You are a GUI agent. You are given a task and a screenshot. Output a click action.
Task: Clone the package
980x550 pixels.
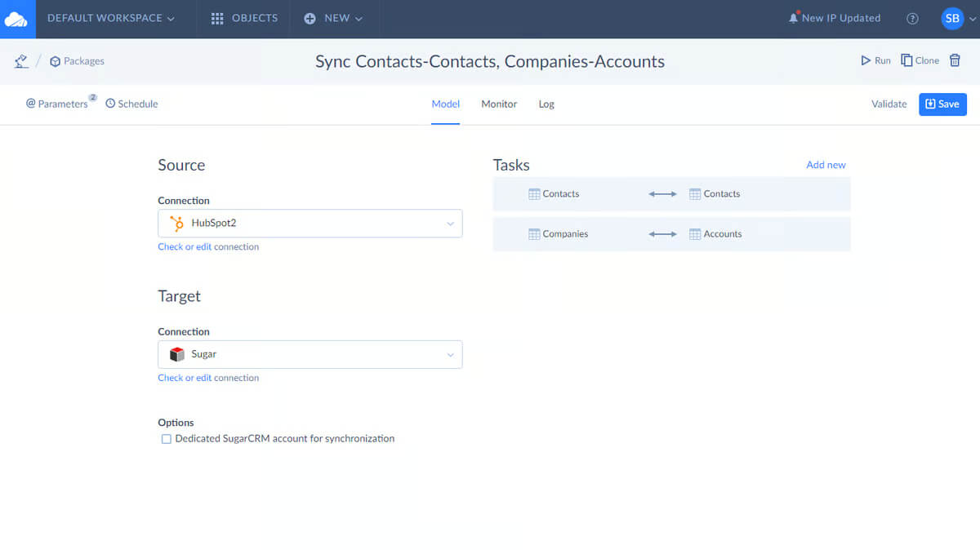tap(920, 60)
